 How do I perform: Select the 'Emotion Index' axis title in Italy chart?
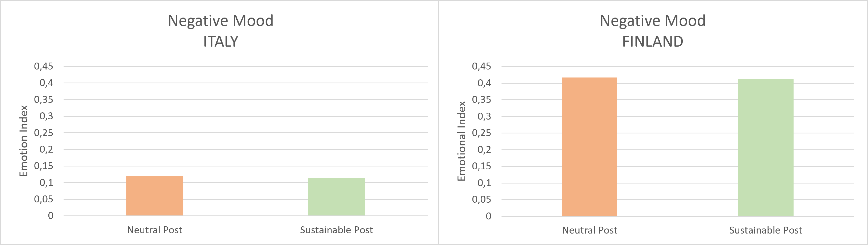[23, 141]
